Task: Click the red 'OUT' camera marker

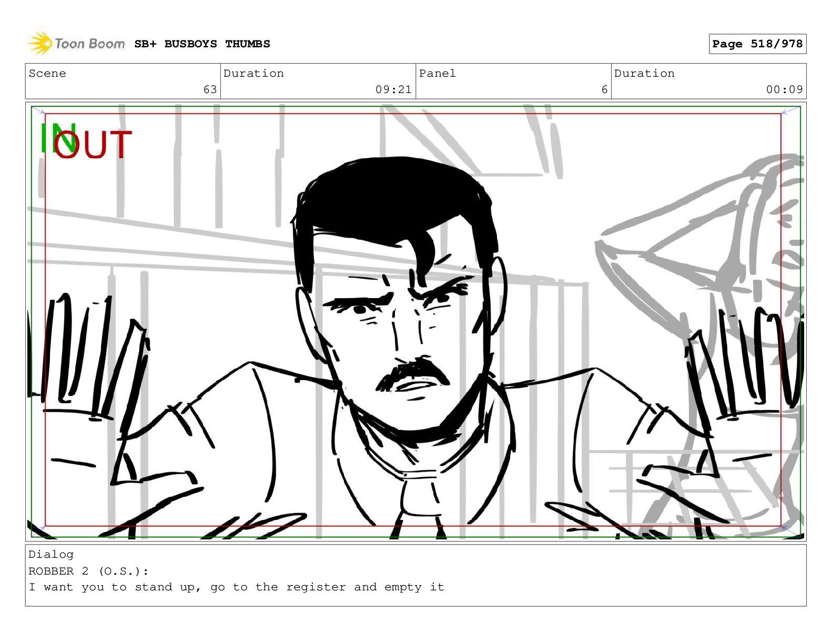Action: 93,145
